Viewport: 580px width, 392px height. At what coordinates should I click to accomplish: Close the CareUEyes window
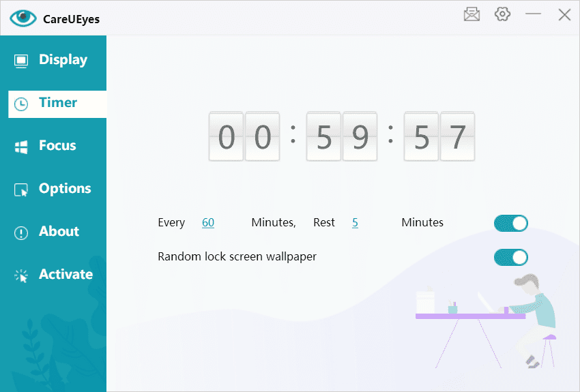click(564, 15)
